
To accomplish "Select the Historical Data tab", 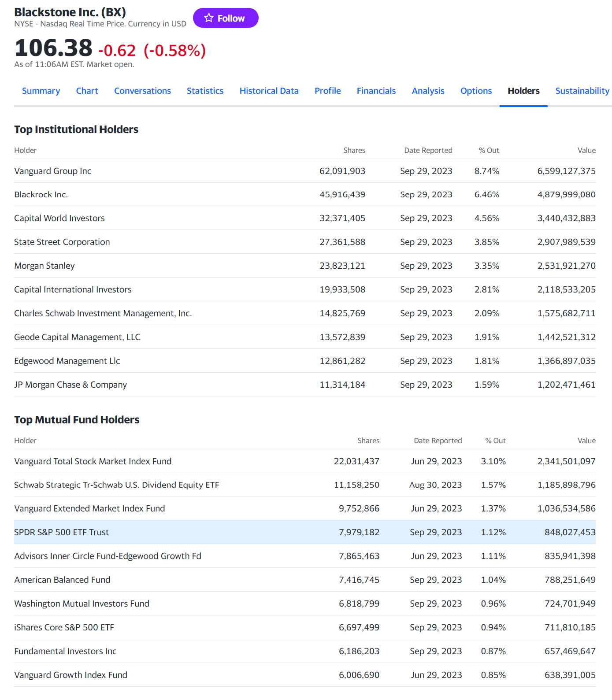I will click(x=269, y=91).
